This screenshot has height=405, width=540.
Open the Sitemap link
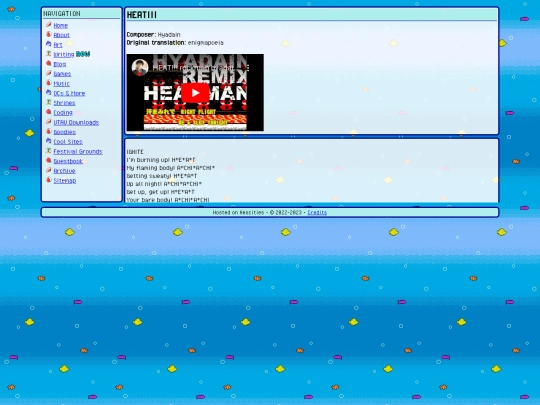64,180
